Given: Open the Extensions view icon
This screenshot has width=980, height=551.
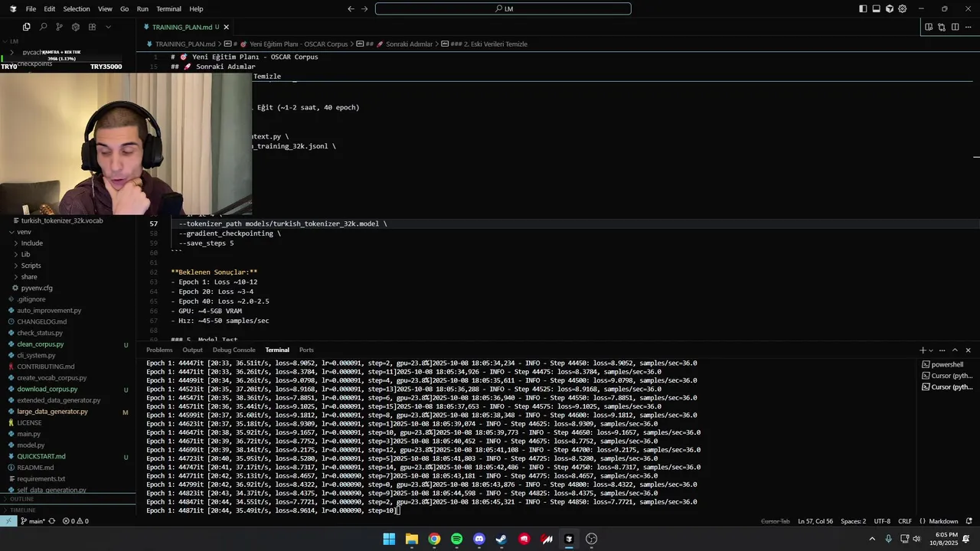Looking at the screenshot, I should click(x=92, y=27).
